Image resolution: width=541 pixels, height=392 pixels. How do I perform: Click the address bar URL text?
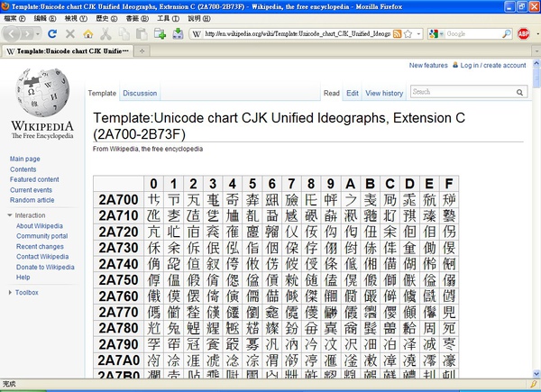point(298,33)
